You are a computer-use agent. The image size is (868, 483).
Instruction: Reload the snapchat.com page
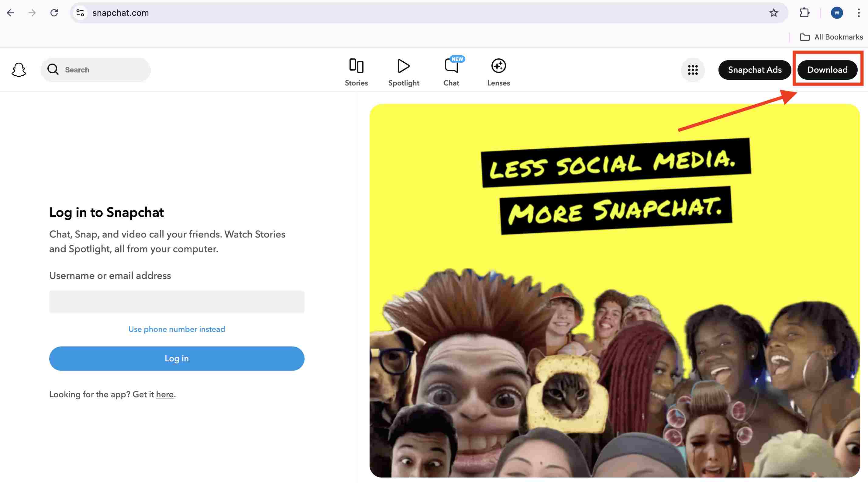coord(54,13)
